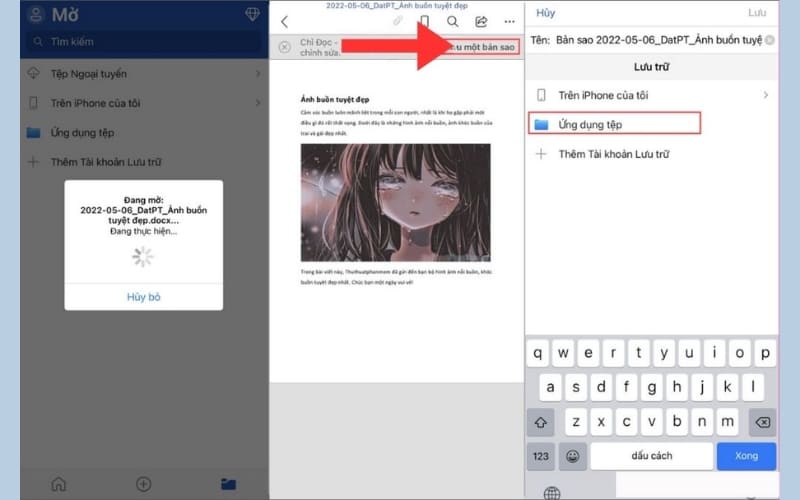Switch keyboard to 123 numbers
800x500 pixels.
[540, 456]
